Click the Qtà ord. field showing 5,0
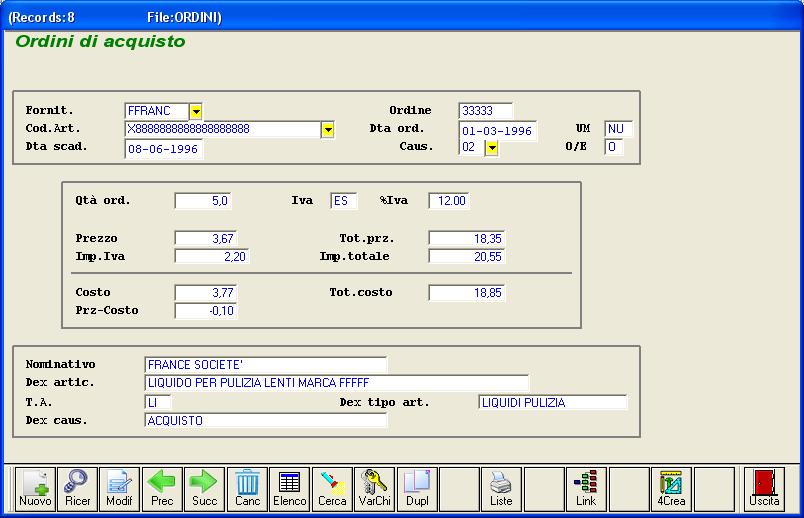Viewport: 804px width, 518px height. click(x=203, y=201)
